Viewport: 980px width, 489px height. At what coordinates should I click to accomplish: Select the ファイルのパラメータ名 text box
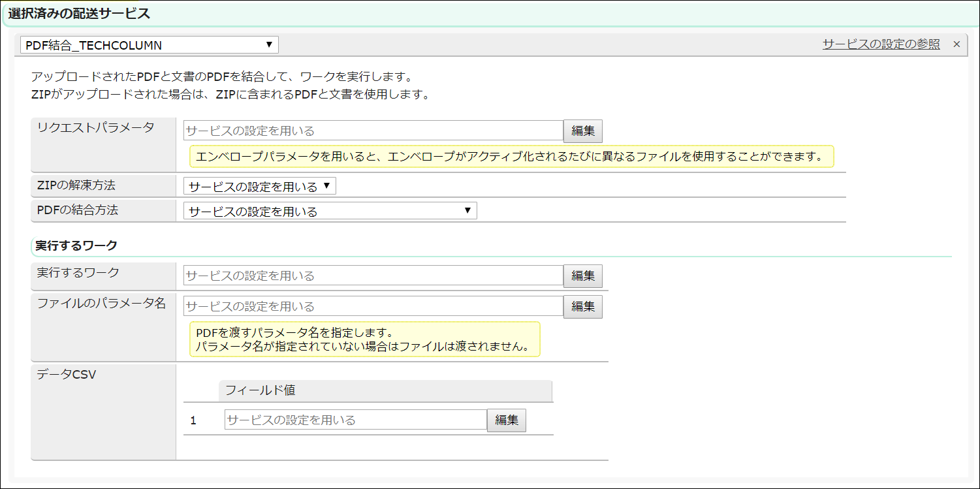coord(373,306)
